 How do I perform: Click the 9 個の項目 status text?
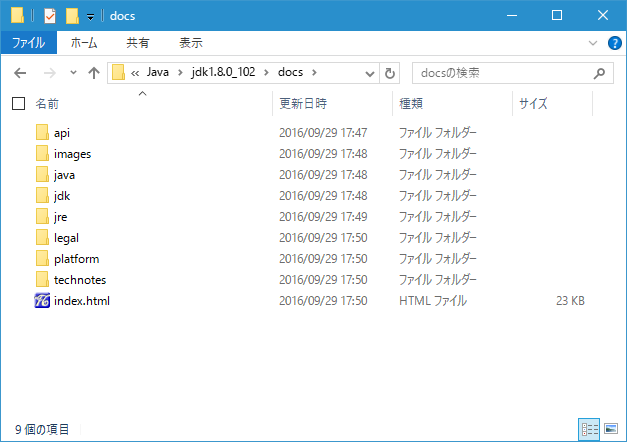click(x=42, y=429)
